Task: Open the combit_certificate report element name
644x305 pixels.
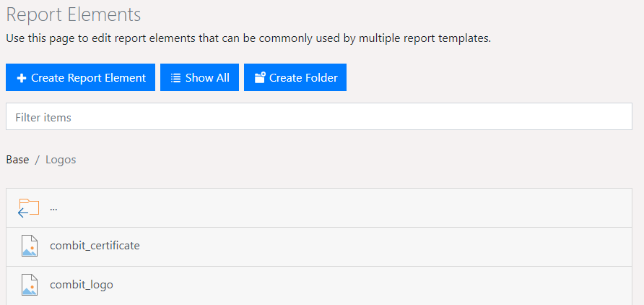Action: point(95,246)
